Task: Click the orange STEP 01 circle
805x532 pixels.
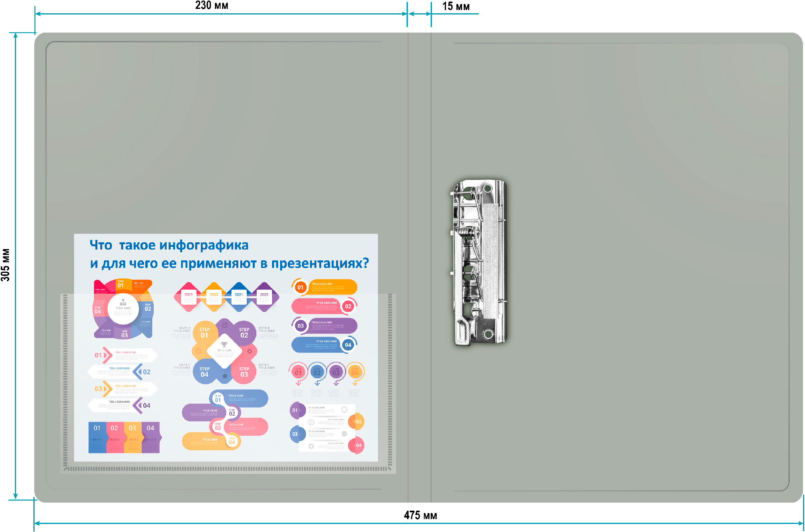Action: [204, 333]
